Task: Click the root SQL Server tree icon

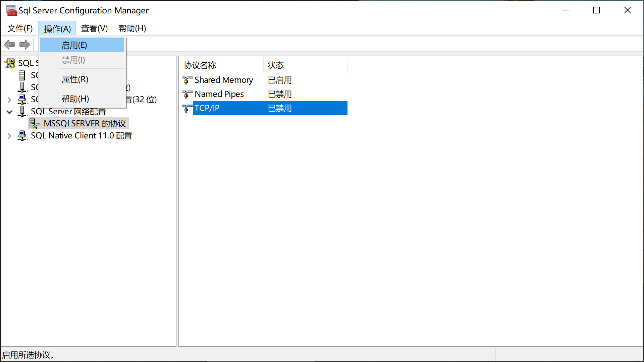Action: coord(10,63)
